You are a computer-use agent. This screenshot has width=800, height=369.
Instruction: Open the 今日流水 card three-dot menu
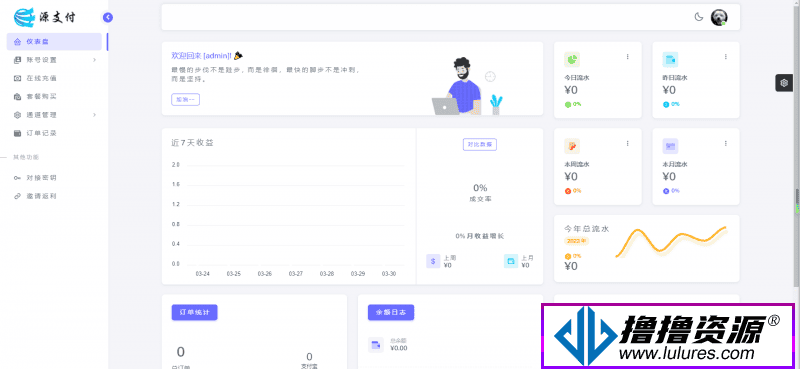click(628, 57)
